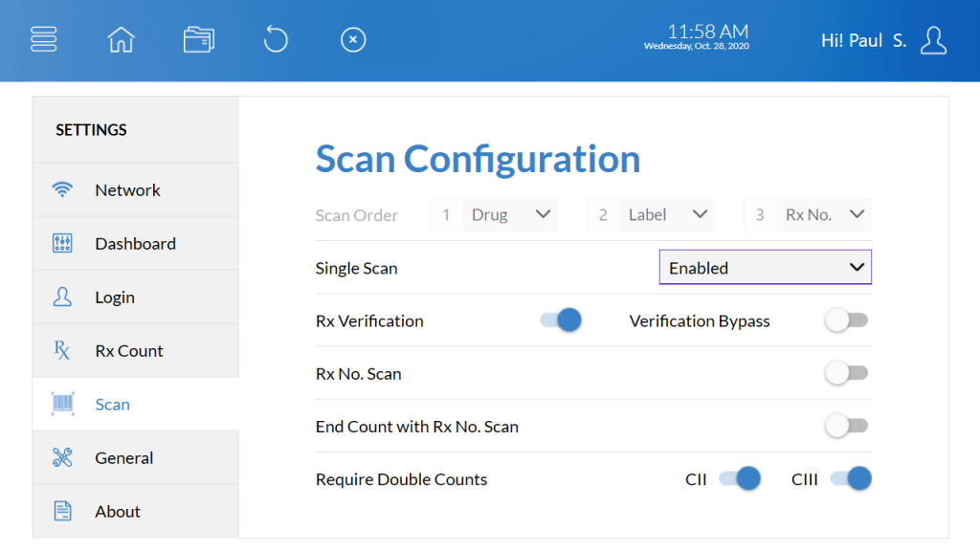This screenshot has height=551, width=980.
Task: Open the first Scan Order Drug dropdown
Action: point(494,215)
